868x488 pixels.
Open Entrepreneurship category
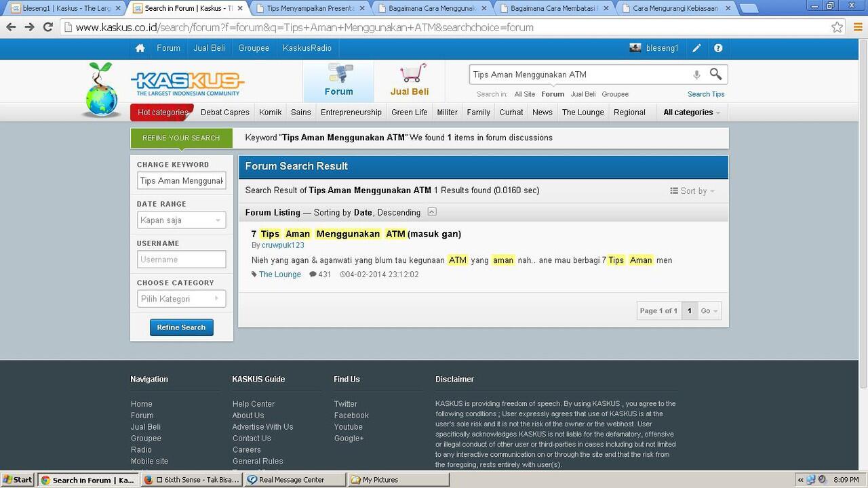coord(351,113)
